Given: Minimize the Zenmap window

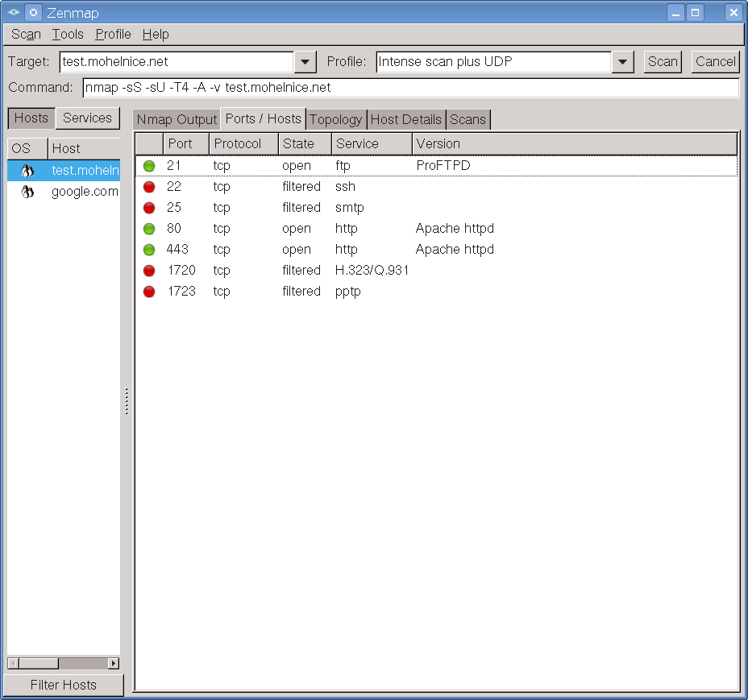Looking at the screenshot, I should 675,13.
